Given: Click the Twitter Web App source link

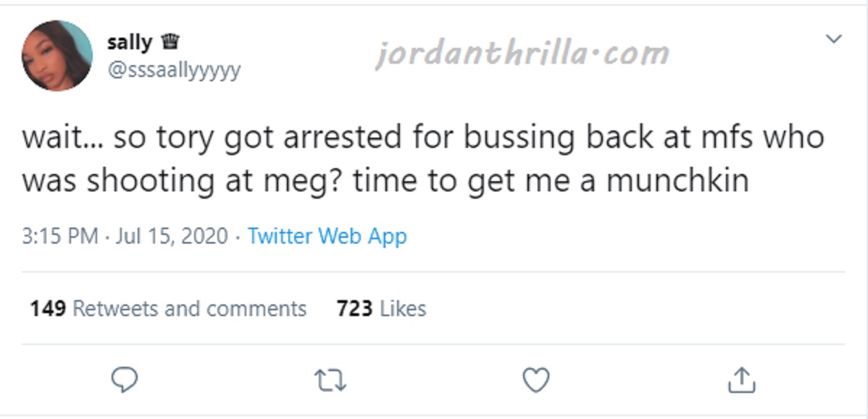Looking at the screenshot, I should pyautogui.click(x=327, y=236).
